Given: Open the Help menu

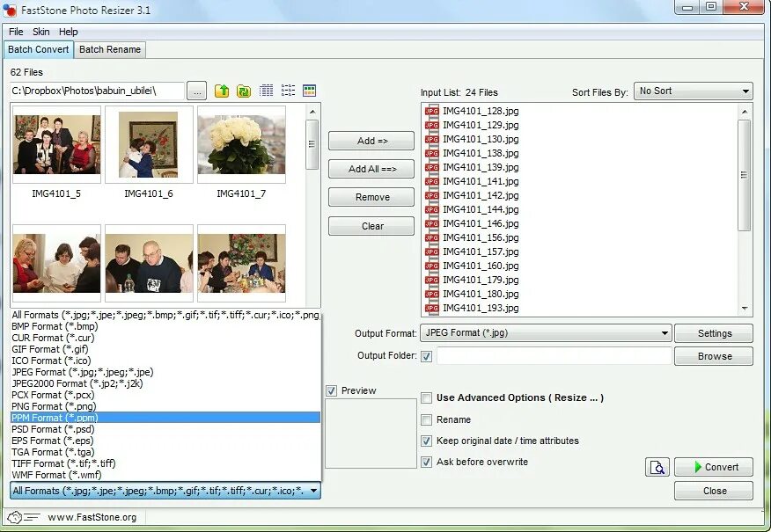Looking at the screenshot, I should 69,32.
